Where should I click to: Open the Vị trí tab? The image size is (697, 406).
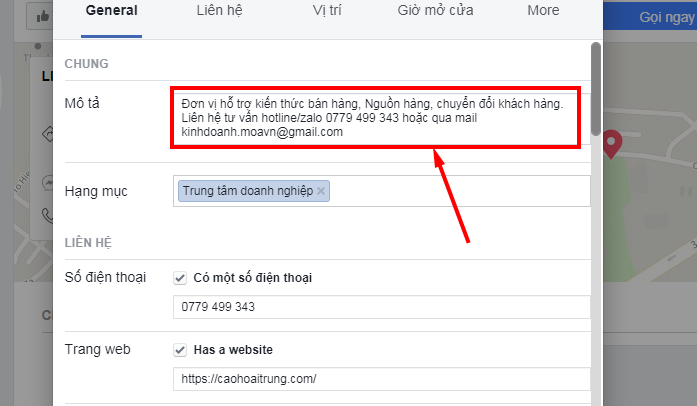coord(327,11)
